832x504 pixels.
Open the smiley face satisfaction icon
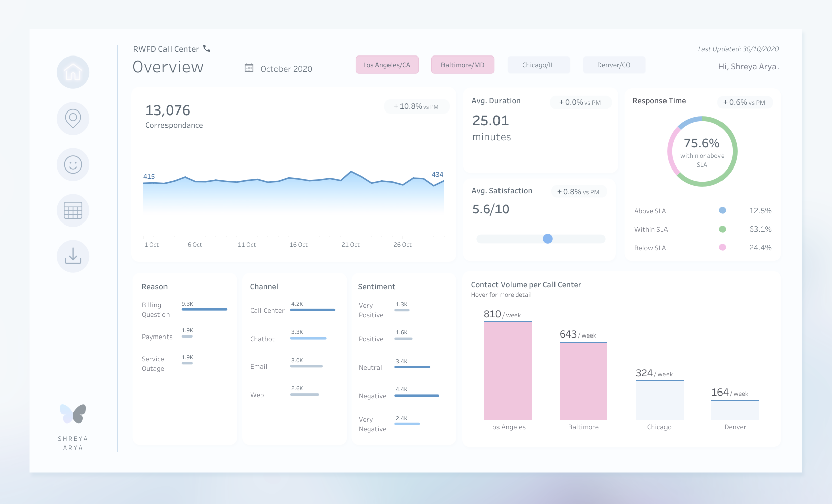(73, 164)
